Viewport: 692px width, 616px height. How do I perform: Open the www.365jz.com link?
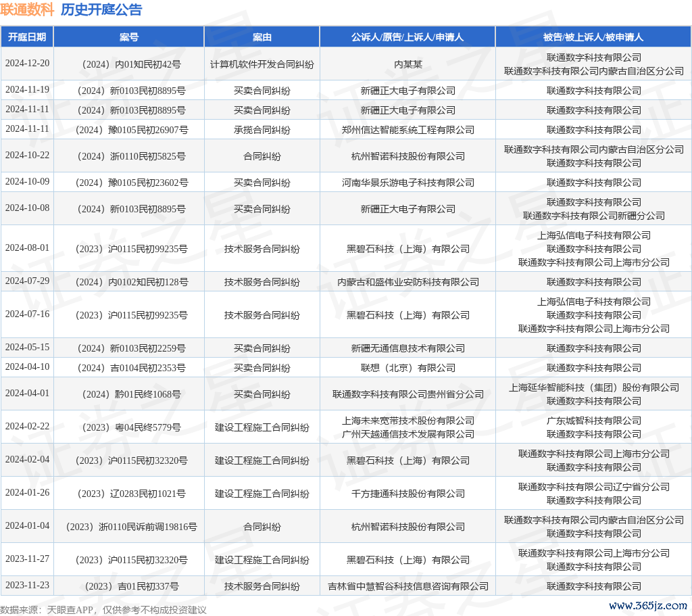[648, 605]
